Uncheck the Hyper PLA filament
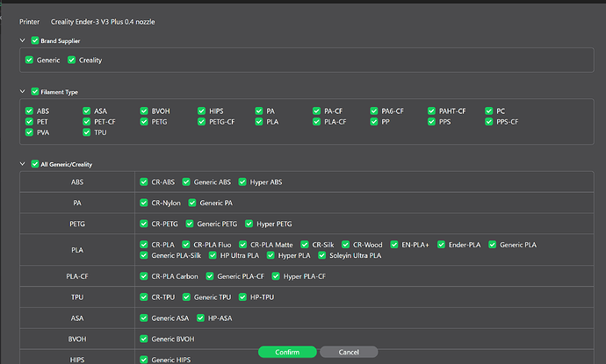 (271, 255)
